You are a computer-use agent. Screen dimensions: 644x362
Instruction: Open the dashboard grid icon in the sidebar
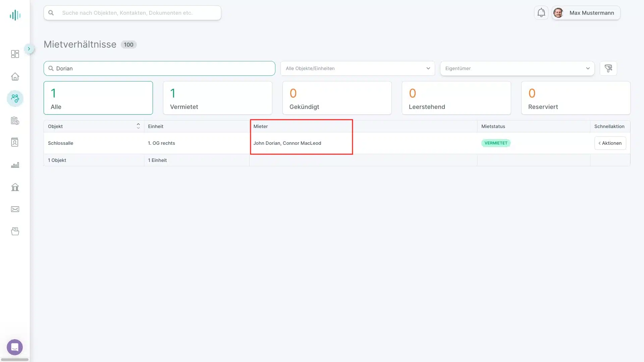click(x=15, y=54)
